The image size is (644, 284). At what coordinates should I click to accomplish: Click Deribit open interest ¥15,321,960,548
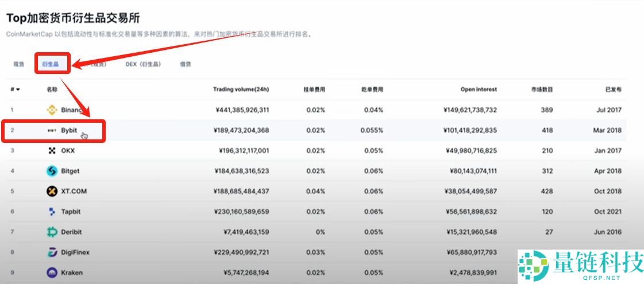[472, 232]
